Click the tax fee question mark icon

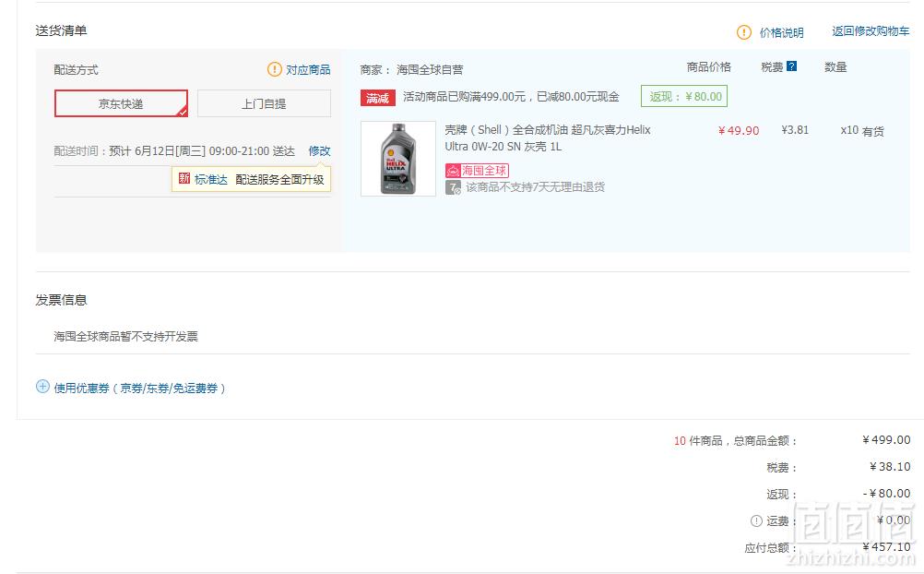point(792,66)
